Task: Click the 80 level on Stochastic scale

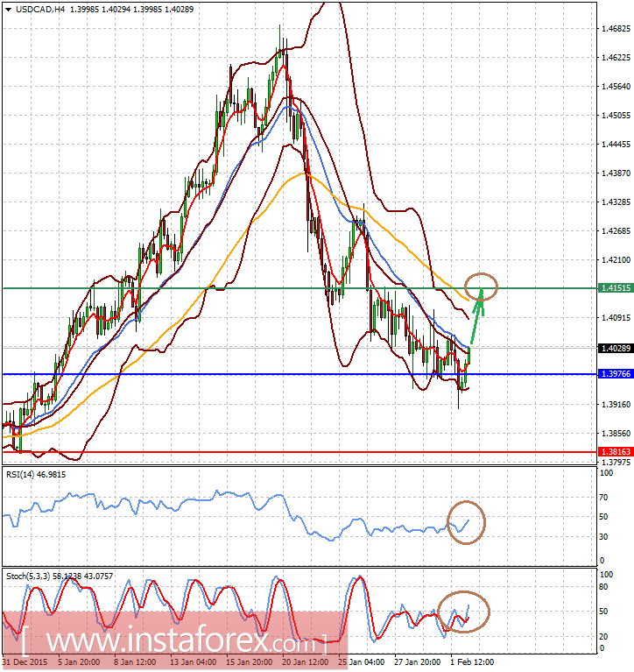Action: click(x=603, y=587)
